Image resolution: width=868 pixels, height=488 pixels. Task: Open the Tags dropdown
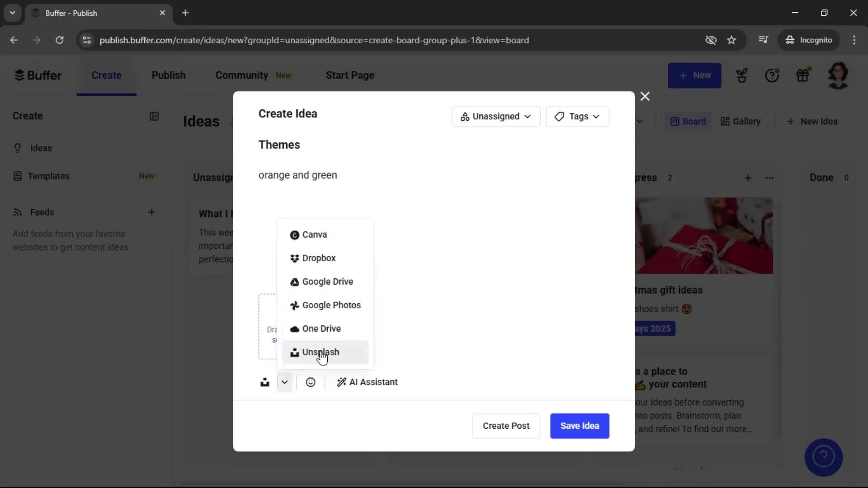pos(578,116)
